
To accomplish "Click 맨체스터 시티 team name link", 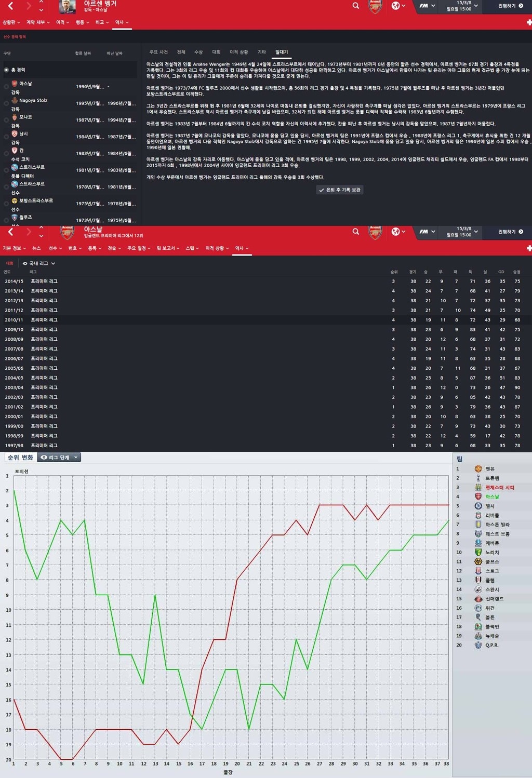I will tap(500, 488).
